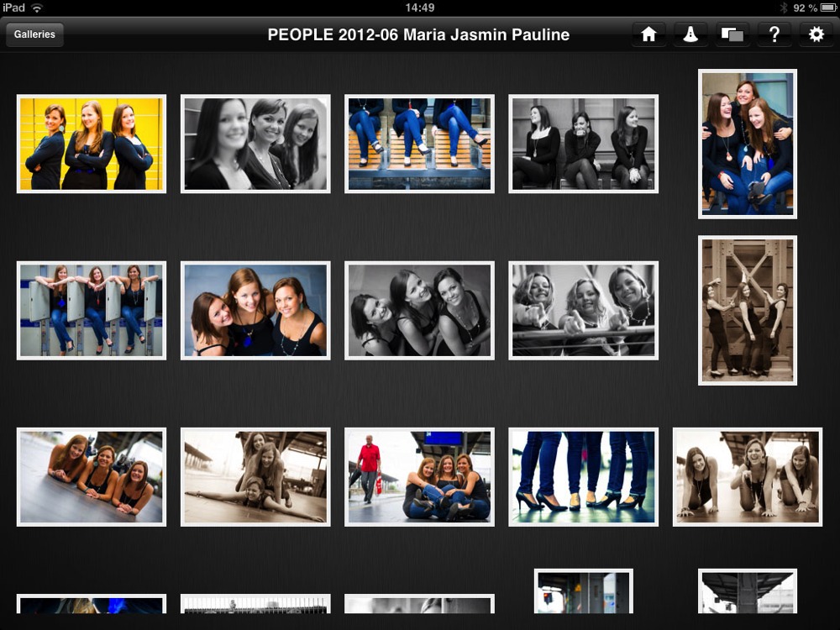The width and height of the screenshot is (840, 630).
Task: Tap the Bluetooth icon in status bar
Action: point(783,8)
